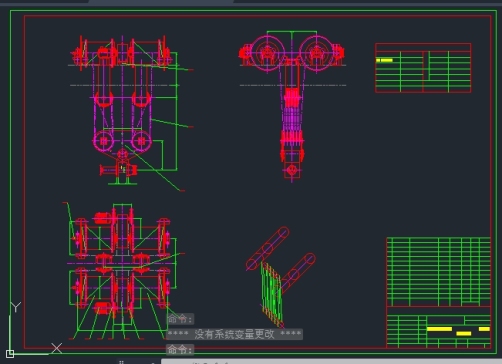
Task: Select the plan view assembly with green leader lines
Action: click(x=123, y=271)
